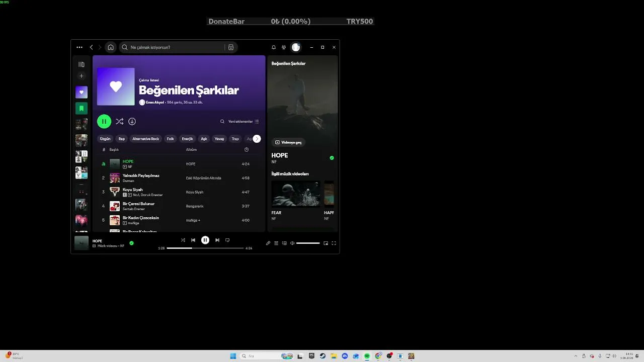
Task: Toggle shuffle for Beğenilen Şarkılar playlist
Action: click(119, 121)
